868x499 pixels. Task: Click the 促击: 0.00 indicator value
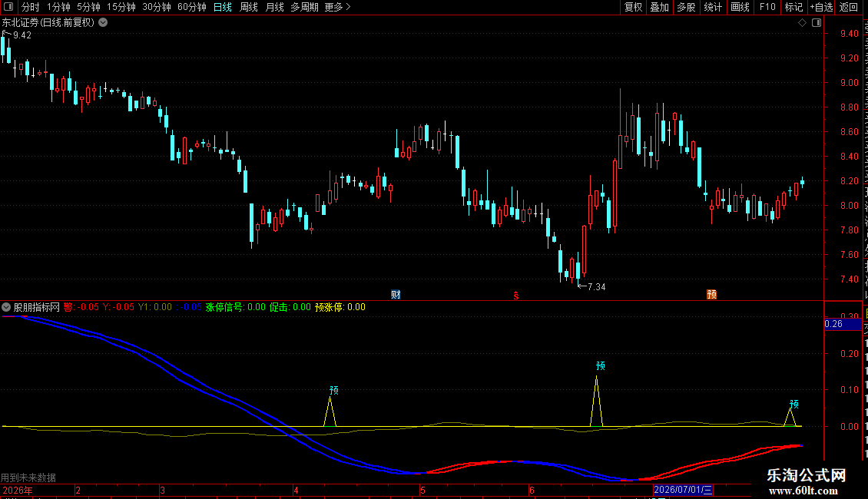(x=290, y=307)
